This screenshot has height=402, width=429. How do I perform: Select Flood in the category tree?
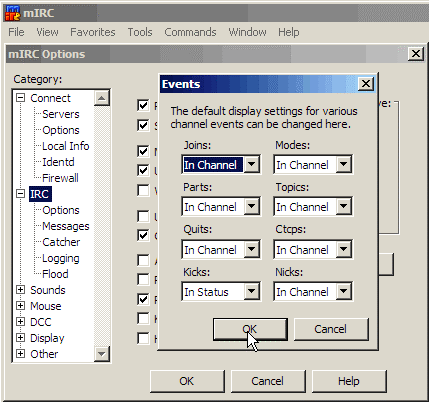(x=55, y=274)
